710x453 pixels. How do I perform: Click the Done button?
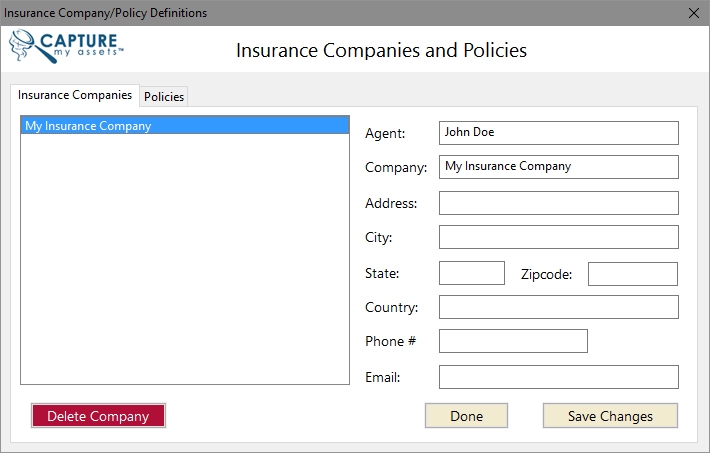click(466, 416)
